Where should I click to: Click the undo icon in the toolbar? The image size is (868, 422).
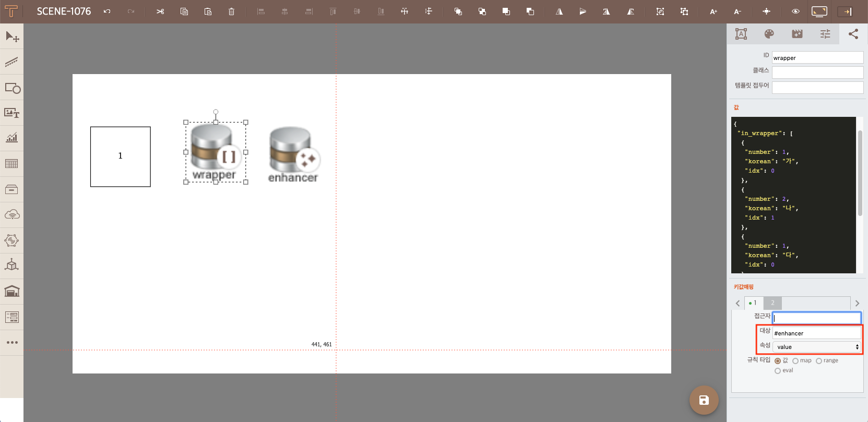107,11
